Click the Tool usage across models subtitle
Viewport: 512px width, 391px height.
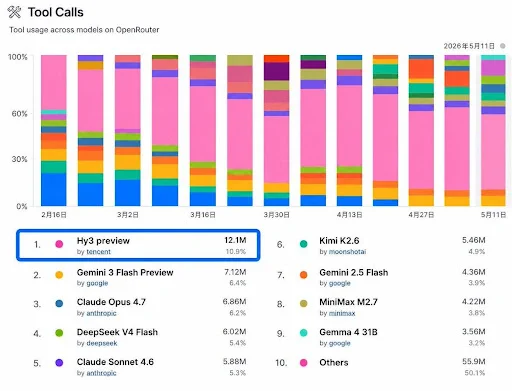point(84,30)
